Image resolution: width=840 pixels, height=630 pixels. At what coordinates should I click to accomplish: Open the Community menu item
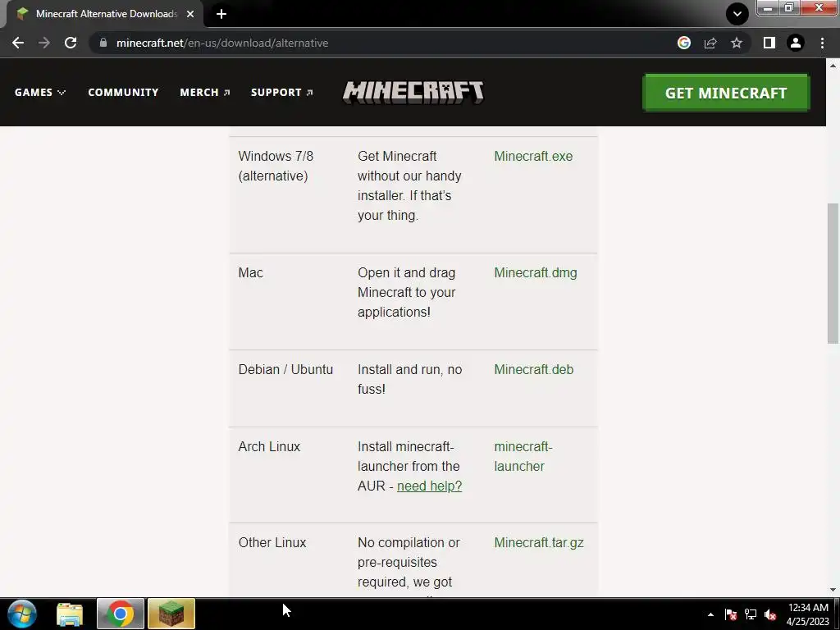[x=123, y=92]
